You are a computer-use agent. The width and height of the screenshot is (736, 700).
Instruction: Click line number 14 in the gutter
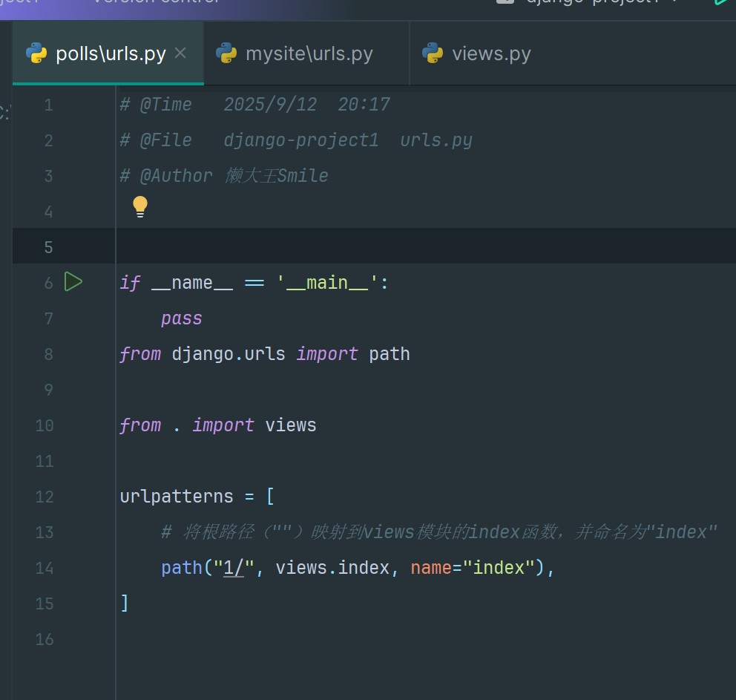point(45,568)
